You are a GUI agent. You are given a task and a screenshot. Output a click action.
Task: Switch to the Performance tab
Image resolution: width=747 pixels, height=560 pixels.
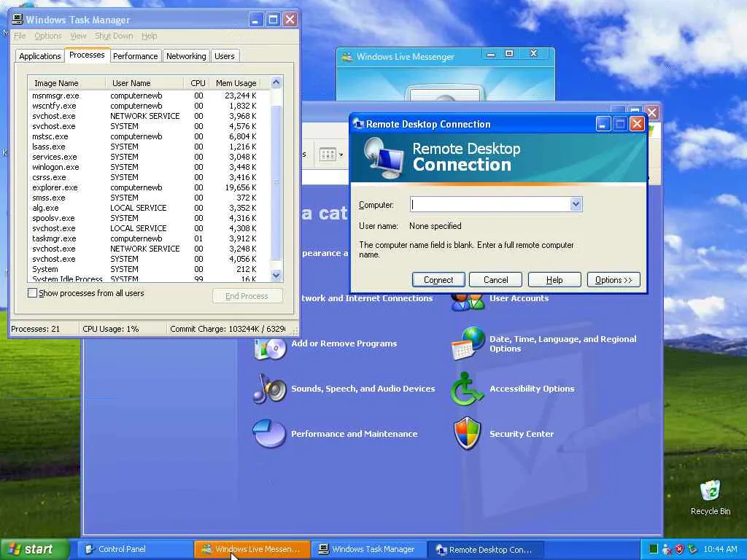pos(135,56)
